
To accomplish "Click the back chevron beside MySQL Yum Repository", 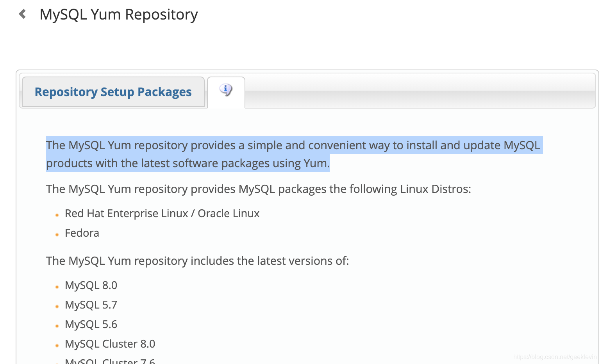I will (23, 14).
